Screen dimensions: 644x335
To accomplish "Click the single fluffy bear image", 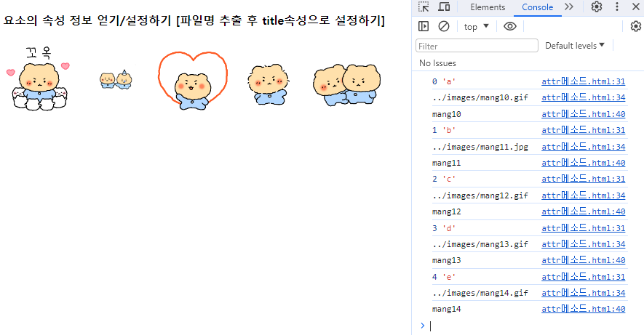I will (269, 84).
